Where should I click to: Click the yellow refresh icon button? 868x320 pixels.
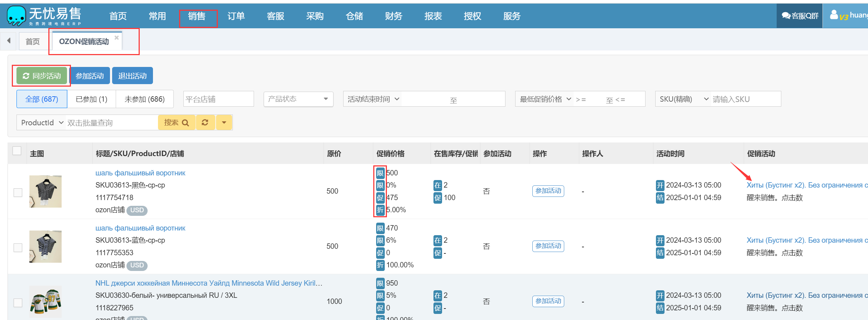click(205, 123)
